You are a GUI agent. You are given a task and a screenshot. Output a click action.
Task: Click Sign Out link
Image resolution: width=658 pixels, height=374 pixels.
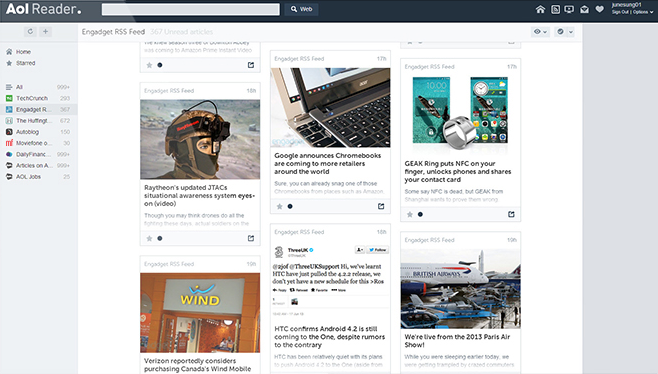620,12
